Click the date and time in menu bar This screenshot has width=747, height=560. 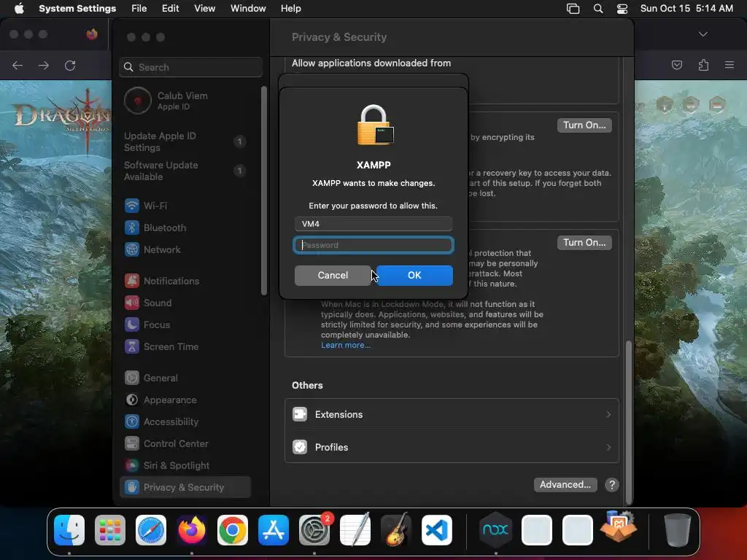click(x=686, y=9)
